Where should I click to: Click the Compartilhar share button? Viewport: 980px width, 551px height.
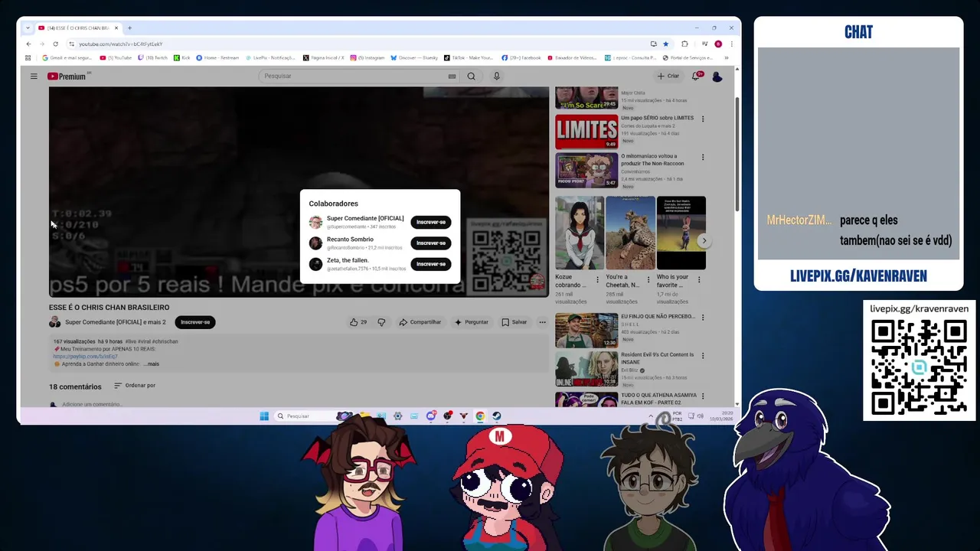420,322
